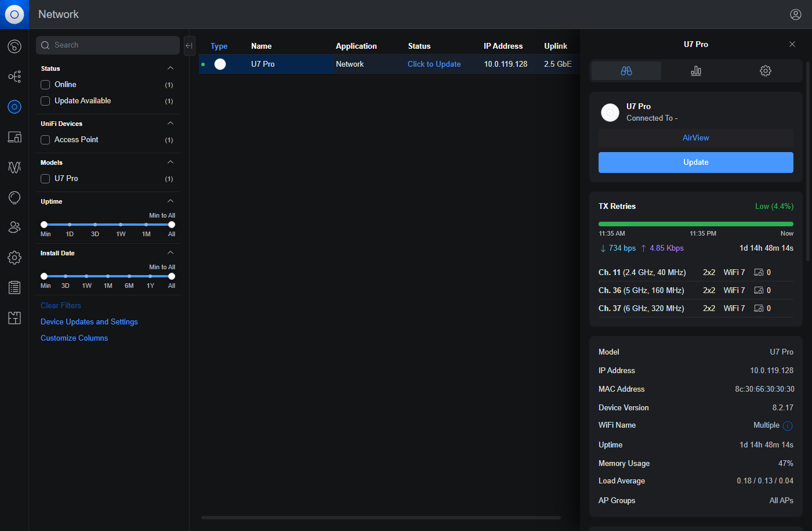The height and width of the screenshot is (531, 812).
Task: Open the floor plan icon in the sidebar
Action: pyautogui.click(x=14, y=317)
